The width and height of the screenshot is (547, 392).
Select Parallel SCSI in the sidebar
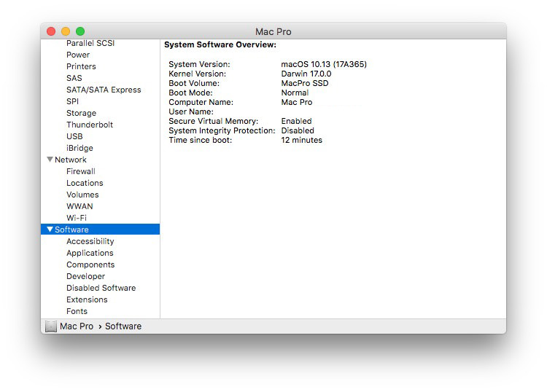(x=90, y=43)
